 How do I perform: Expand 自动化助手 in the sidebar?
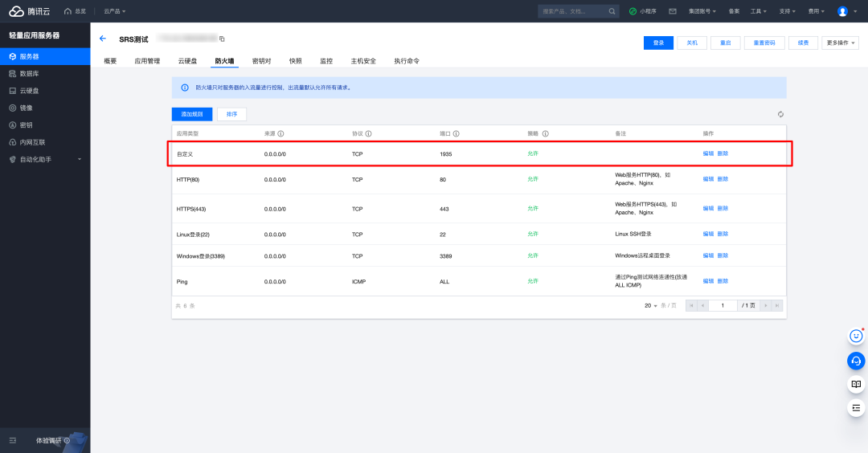[45, 159]
